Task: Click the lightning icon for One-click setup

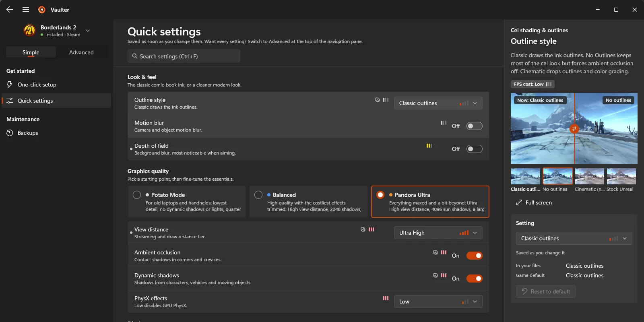Action: click(10, 85)
